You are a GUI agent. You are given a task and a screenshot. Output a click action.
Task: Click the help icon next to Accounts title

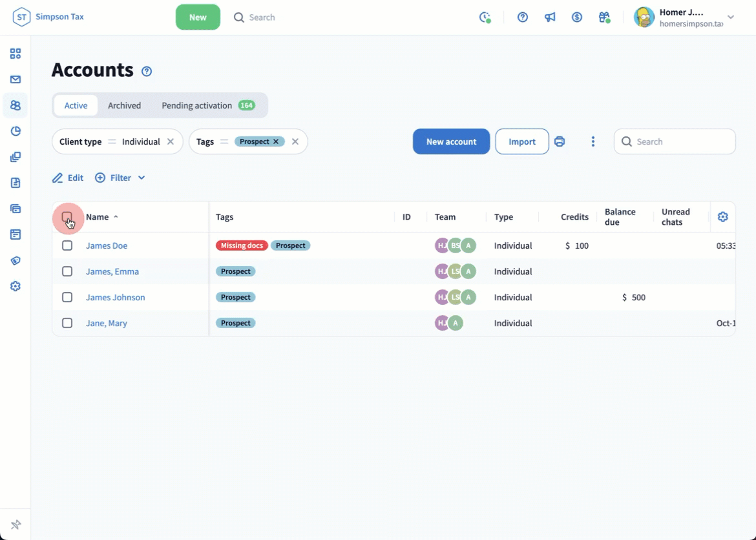pos(147,71)
